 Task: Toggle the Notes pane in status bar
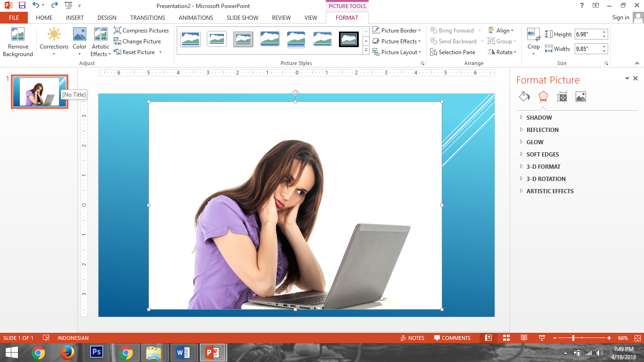tap(412, 338)
